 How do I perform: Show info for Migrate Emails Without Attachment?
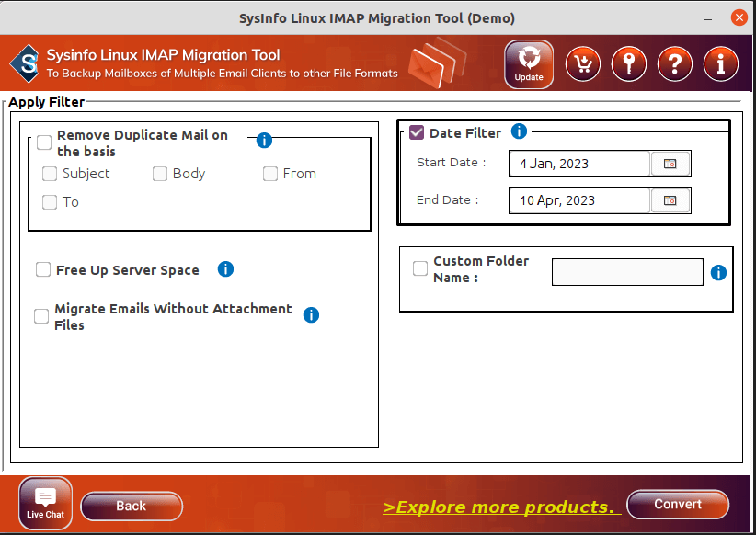coord(311,314)
